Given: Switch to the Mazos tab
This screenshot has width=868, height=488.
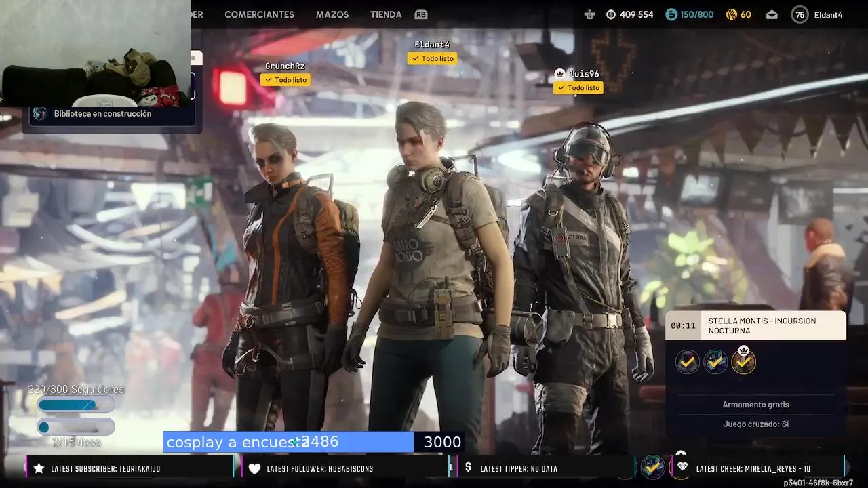Looking at the screenshot, I should point(332,14).
